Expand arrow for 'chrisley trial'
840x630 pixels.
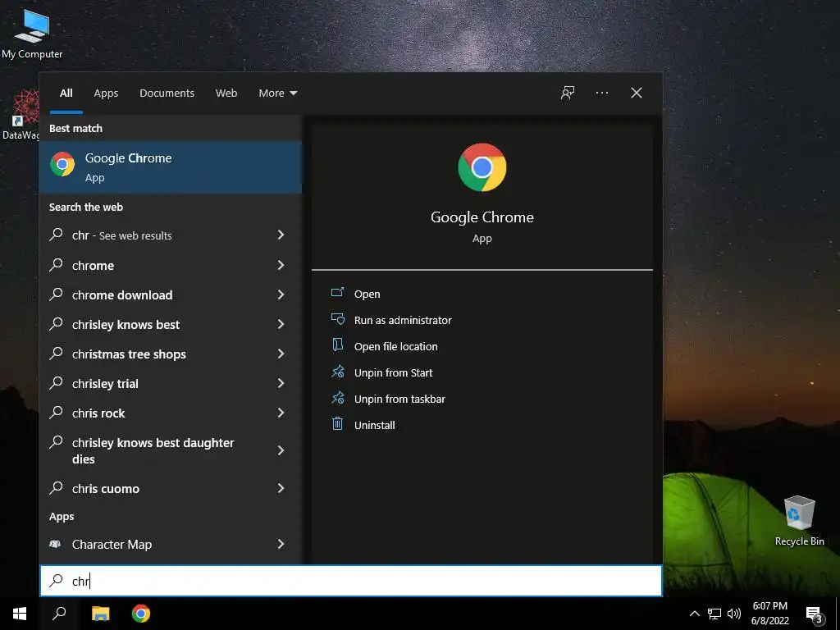(281, 382)
